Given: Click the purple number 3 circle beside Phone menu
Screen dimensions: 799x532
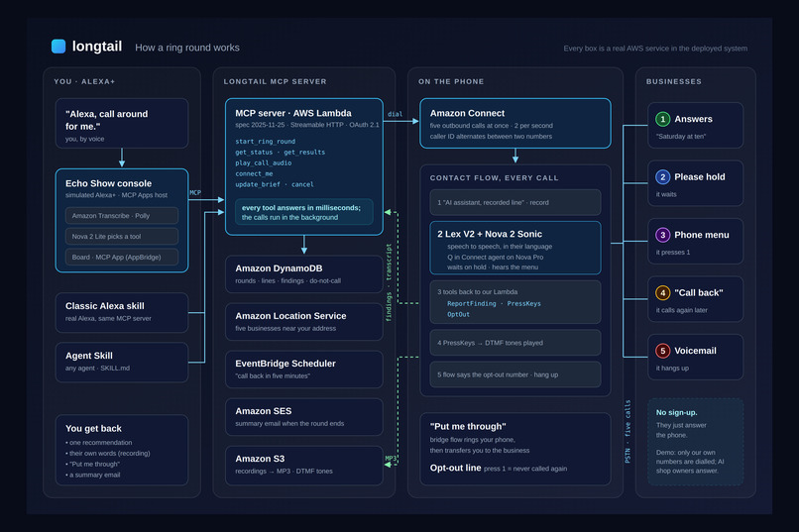Looking at the screenshot, I should click(662, 235).
